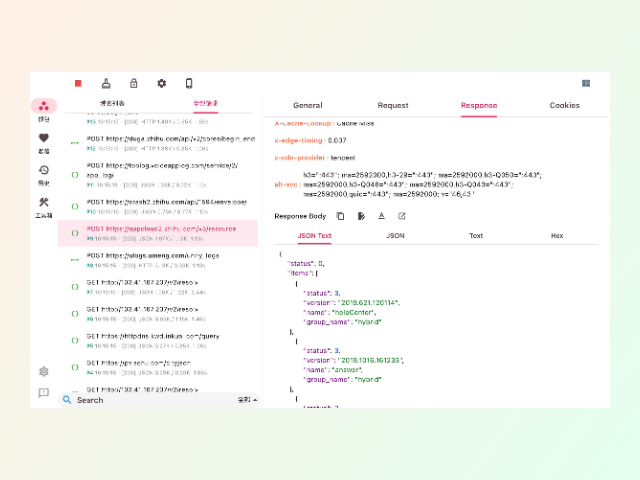
Task: Select POST duga.zhihu.com request #12
Action: (158, 143)
